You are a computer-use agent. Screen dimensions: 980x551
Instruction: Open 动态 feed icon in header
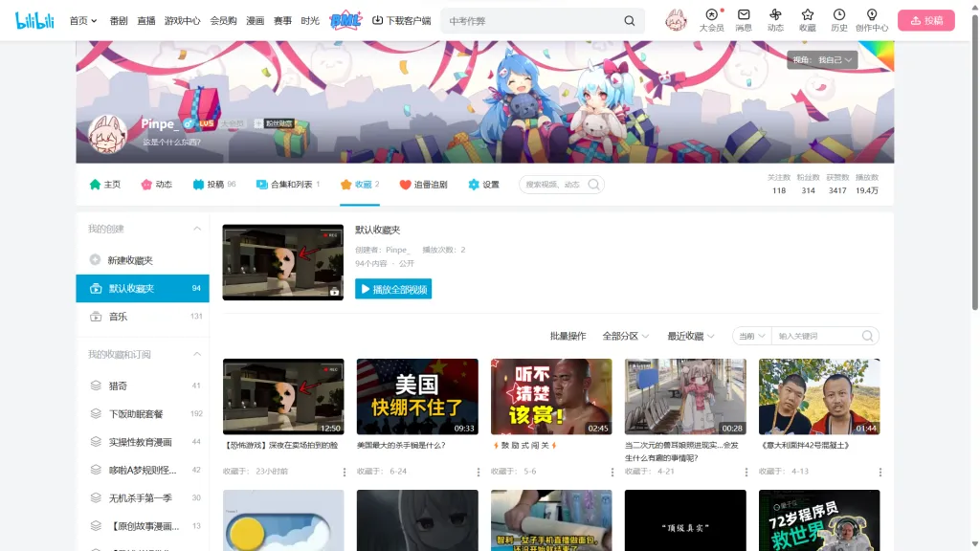pyautogui.click(x=775, y=20)
